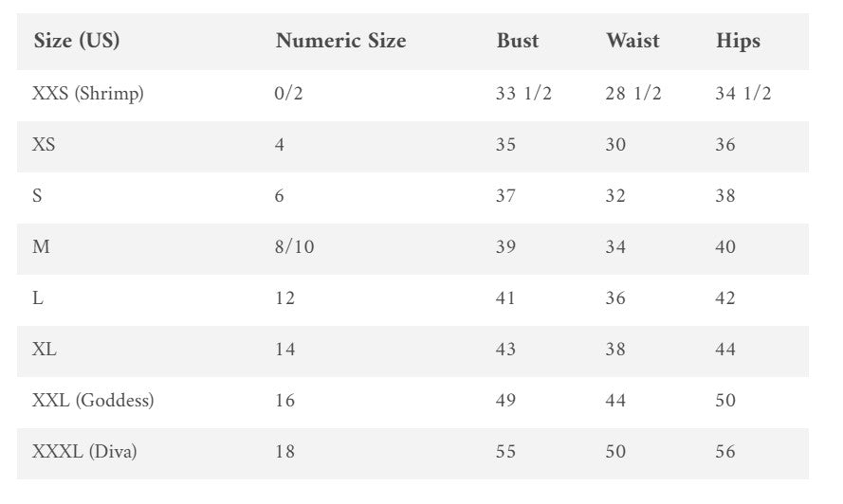This screenshot has height=504, width=843.
Task: Click the Numeric Size column header
Action: tap(340, 41)
